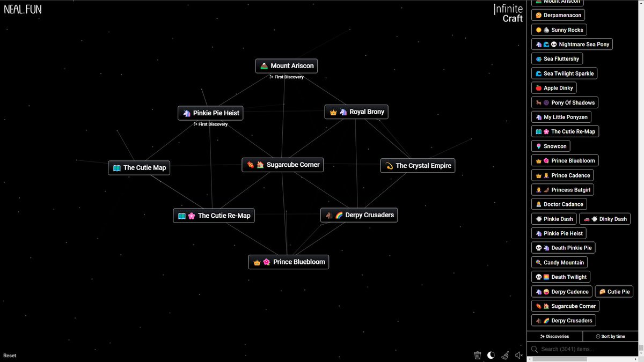Viewport: 644px width, 362px height.
Task: Click Dinky Dash in the sidebar
Action: [605, 219]
